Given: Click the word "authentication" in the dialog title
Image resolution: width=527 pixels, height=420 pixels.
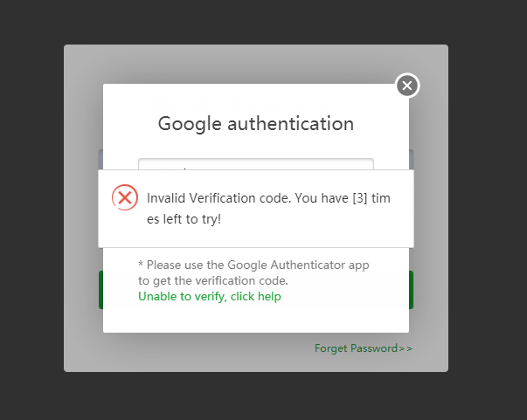Looking at the screenshot, I should coord(291,123).
